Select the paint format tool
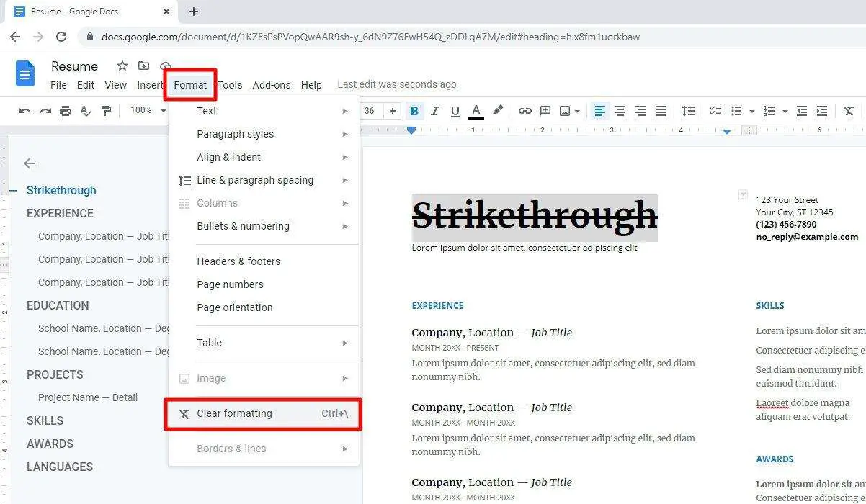Screen dimensions: 866x504 tap(106, 111)
